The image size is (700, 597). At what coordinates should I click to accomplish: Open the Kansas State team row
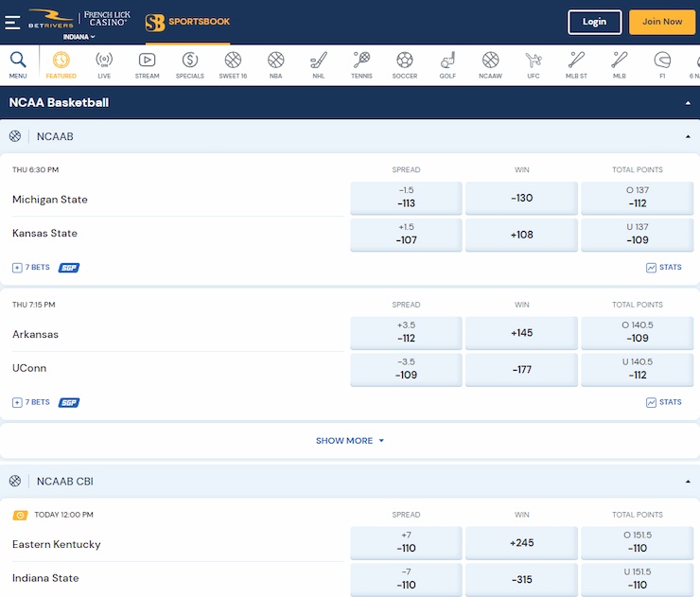coord(178,233)
